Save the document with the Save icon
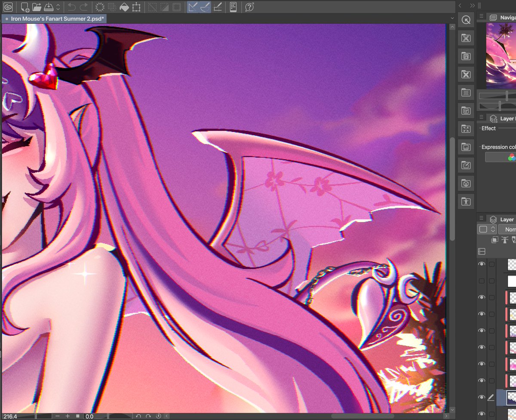 (49, 7)
